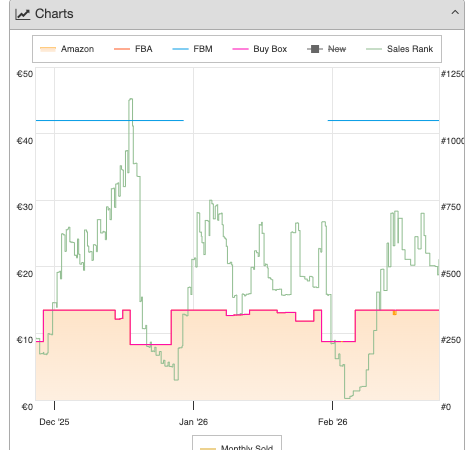The height and width of the screenshot is (450, 474).
Task: Click the €10 price axis label
Action: coord(25,340)
